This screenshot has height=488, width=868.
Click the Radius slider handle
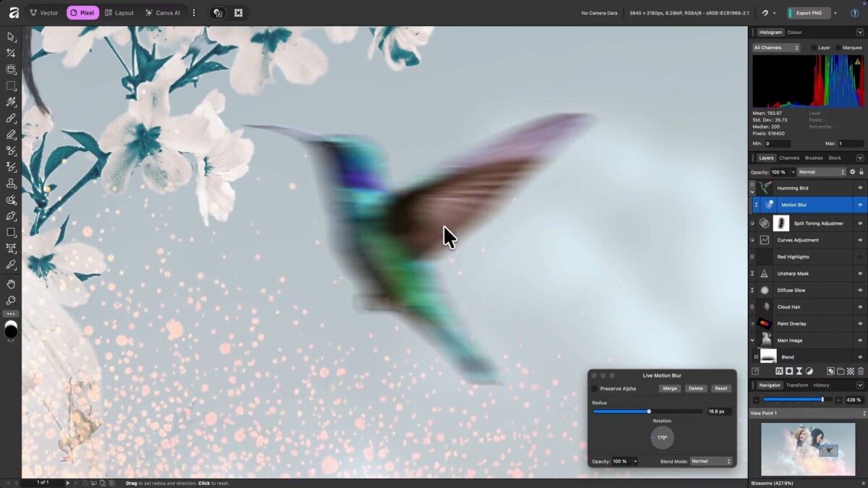coord(649,411)
